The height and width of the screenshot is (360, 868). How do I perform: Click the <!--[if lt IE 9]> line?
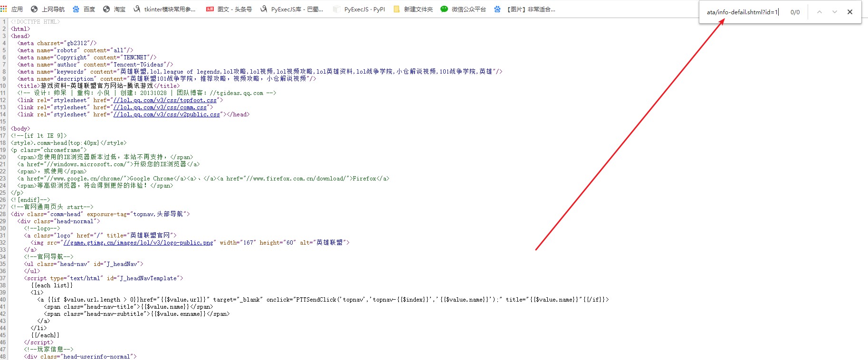click(x=39, y=136)
